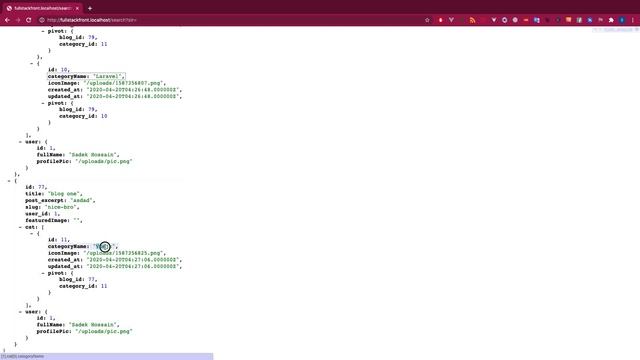The width and height of the screenshot is (640, 360).
Task: View site information icon in address bar
Action: [42, 20]
